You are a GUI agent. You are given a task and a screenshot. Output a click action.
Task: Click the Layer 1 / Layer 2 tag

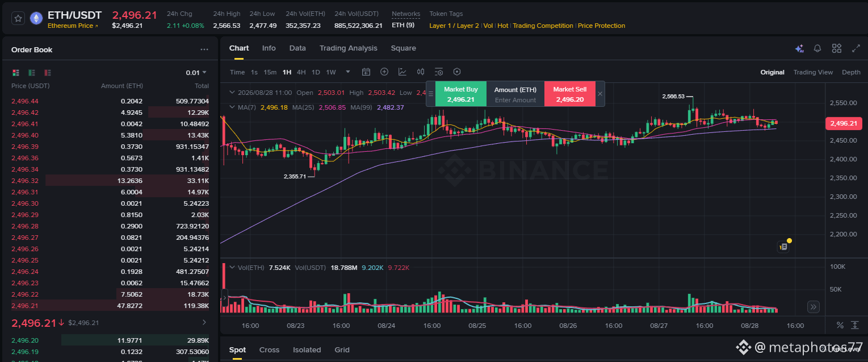454,26
